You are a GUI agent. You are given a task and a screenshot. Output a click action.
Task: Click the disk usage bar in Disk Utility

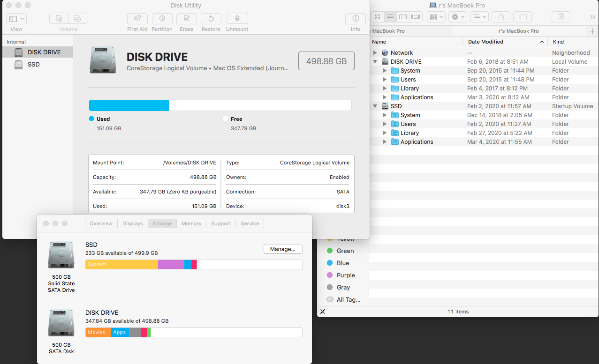[x=220, y=105]
